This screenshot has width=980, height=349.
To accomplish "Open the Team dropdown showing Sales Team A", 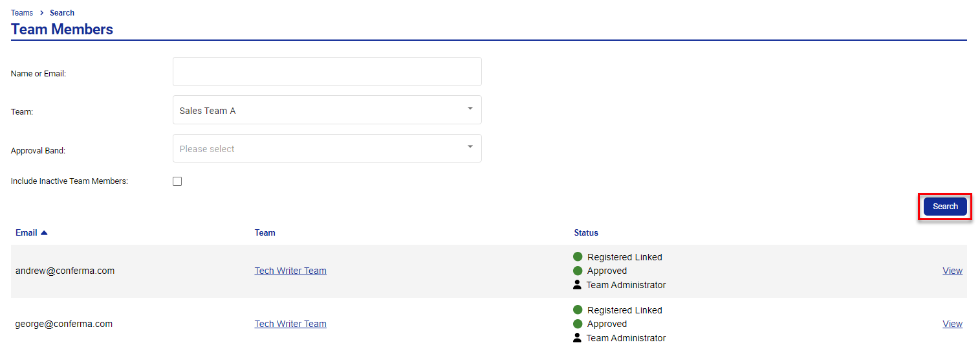I will [x=327, y=110].
